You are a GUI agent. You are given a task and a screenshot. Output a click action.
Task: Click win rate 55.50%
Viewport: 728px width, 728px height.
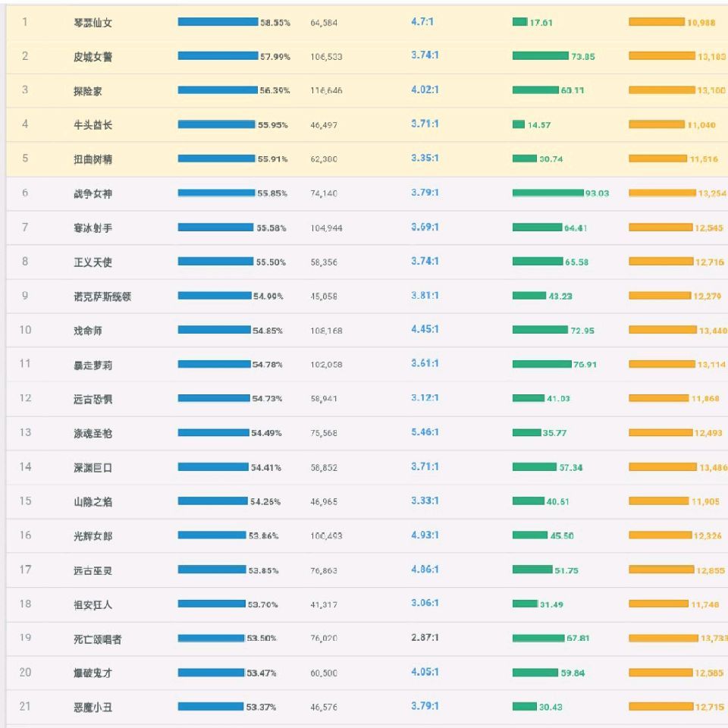[271, 262]
